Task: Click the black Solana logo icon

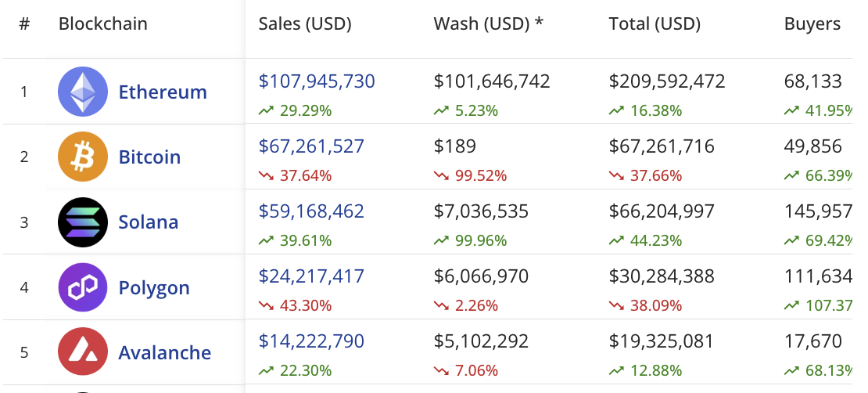Action: (x=82, y=222)
